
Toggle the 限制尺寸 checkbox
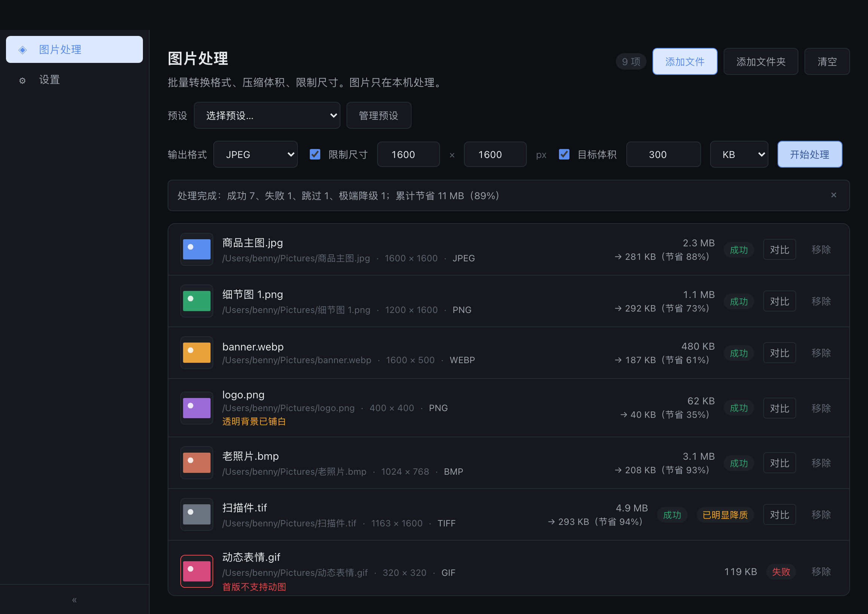point(315,154)
